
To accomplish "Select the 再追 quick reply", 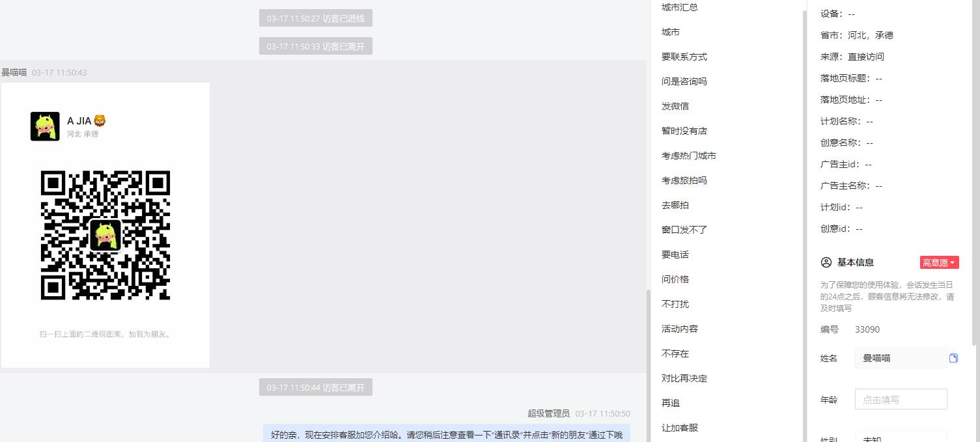I will 671,403.
